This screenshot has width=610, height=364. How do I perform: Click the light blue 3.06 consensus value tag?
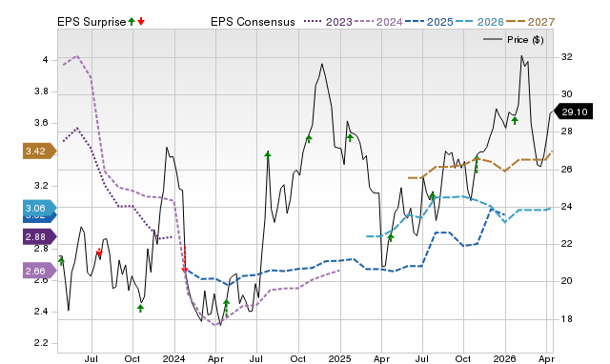pyautogui.click(x=40, y=208)
